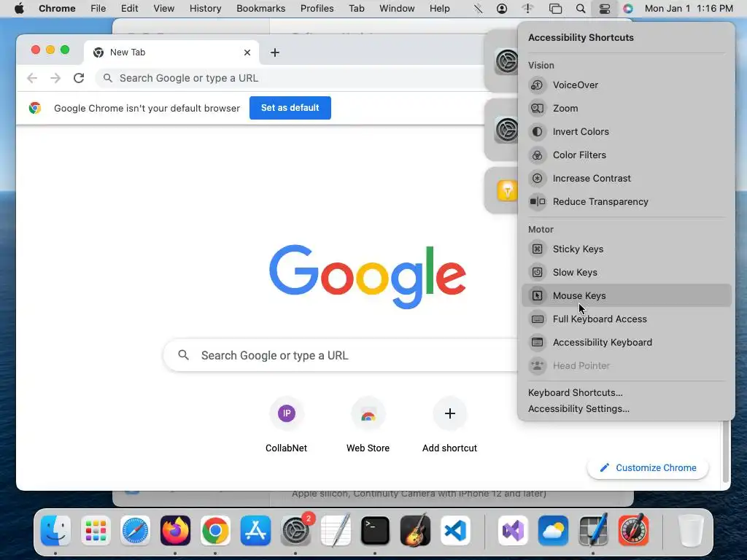Click the Chrome page vertical scrollbar
The height and width of the screenshot is (560, 747).
tap(726, 452)
